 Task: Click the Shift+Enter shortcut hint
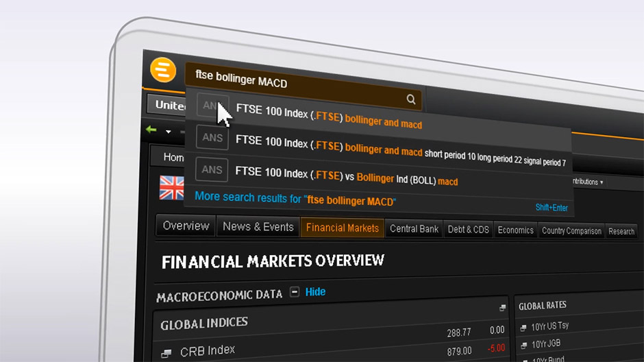click(x=552, y=208)
